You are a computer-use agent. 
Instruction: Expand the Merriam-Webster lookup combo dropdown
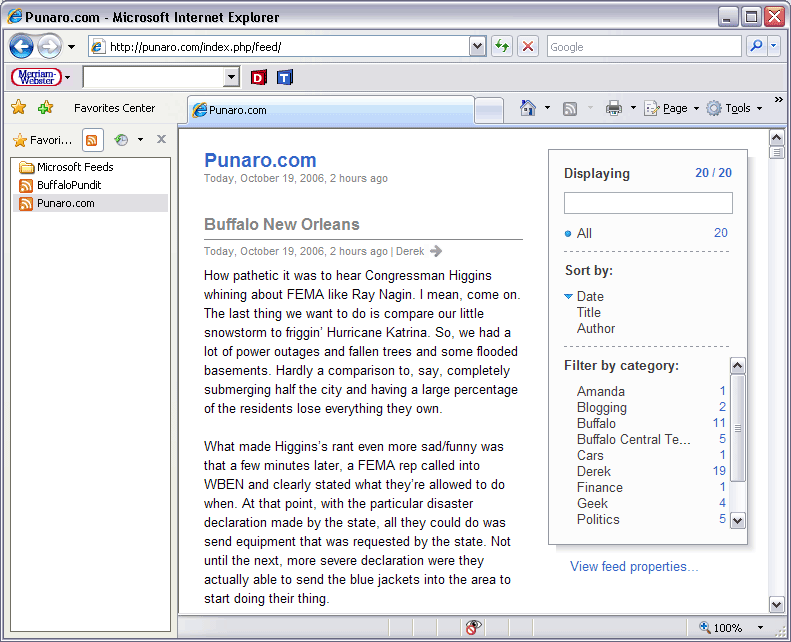pyautogui.click(x=231, y=77)
